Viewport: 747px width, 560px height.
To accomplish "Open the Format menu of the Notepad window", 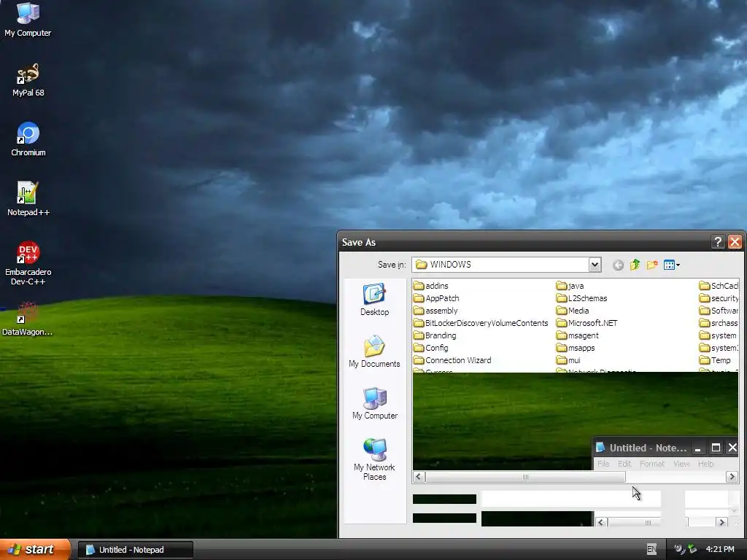I will pos(651,463).
